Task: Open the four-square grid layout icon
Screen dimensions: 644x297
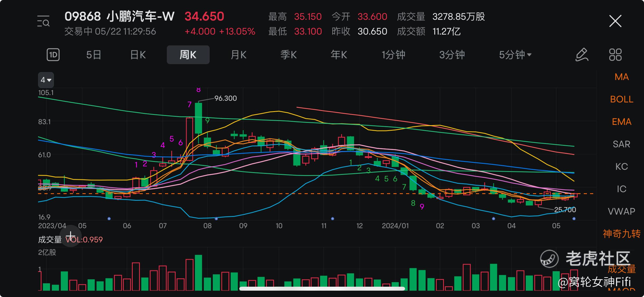Action: coord(615,55)
